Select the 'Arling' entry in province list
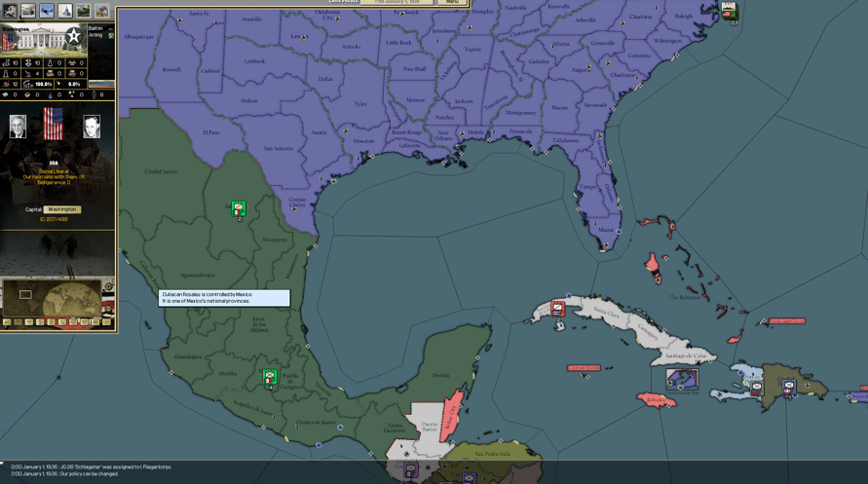This screenshot has height=484, width=868. (95, 35)
